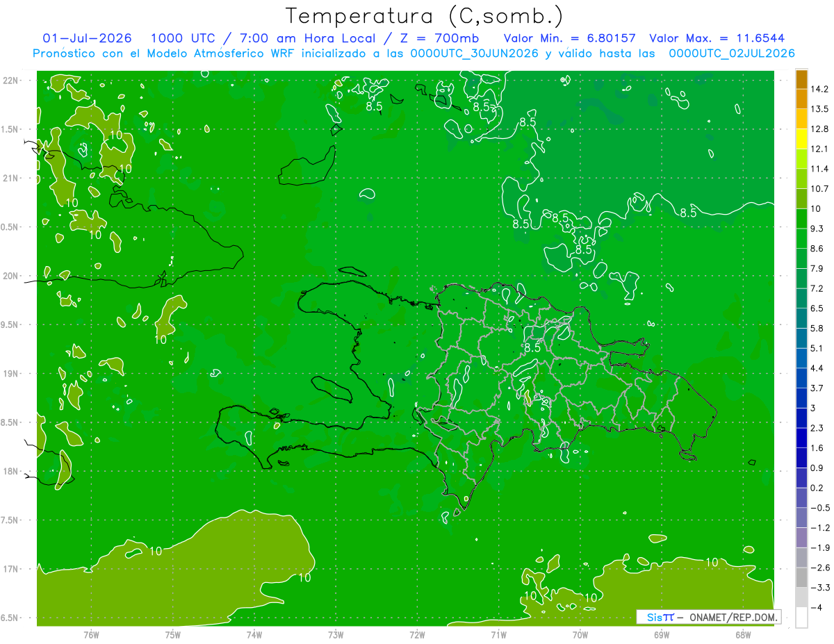This screenshot has width=834, height=644.
Task: Click the '-4' color scale label
Action: [817, 607]
